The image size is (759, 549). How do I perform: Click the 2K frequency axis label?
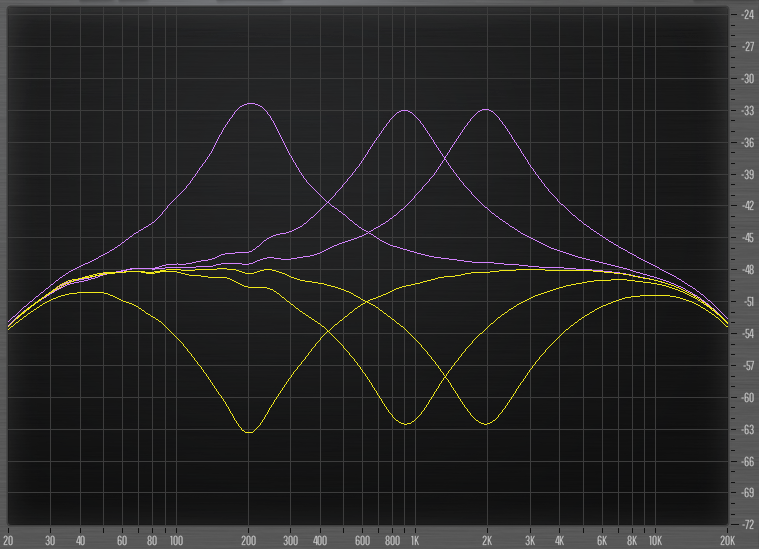487,541
